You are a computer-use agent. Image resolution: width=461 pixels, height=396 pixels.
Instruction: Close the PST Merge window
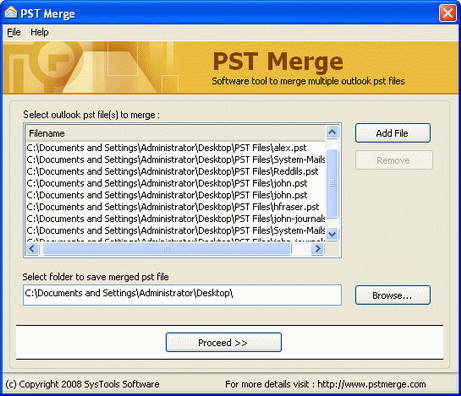[x=448, y=13]
